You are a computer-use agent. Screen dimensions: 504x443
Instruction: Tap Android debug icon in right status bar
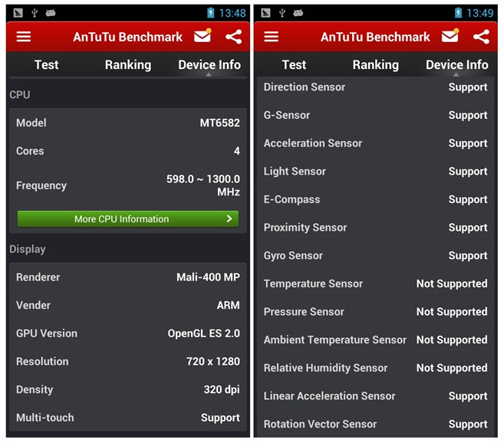click(298, 13)
